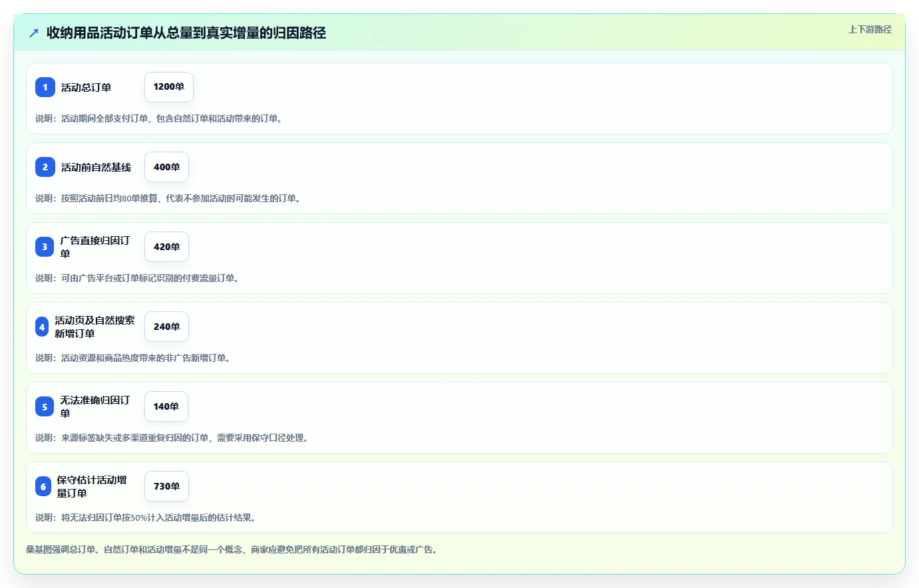Click the 1200单 value chip
This screenshot has height=588, width=919.
[x=169, y=87]
